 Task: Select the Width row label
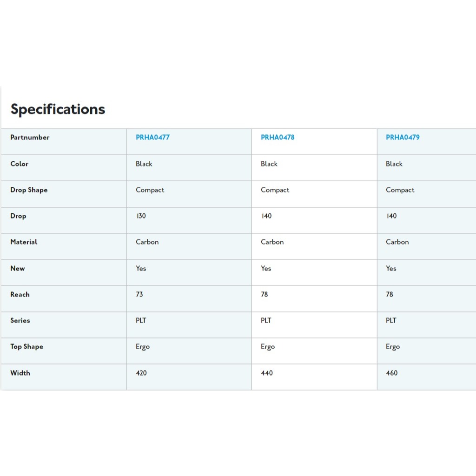[20, 373]
